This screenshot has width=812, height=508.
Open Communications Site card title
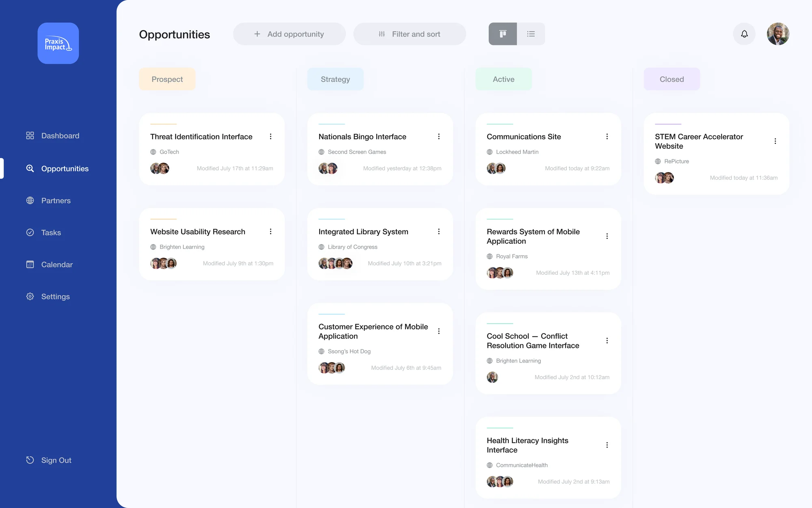pyautogui.click(x=524, y=137)
